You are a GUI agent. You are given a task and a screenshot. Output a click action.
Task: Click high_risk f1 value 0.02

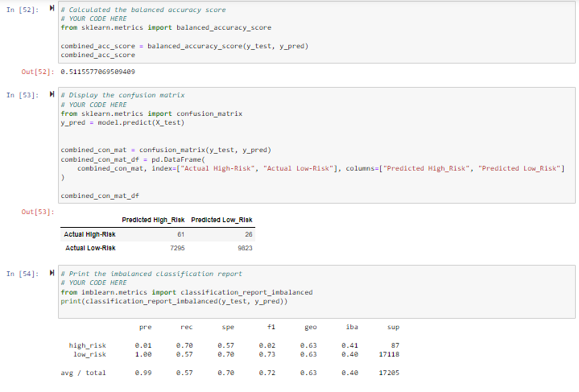[267, 345]
